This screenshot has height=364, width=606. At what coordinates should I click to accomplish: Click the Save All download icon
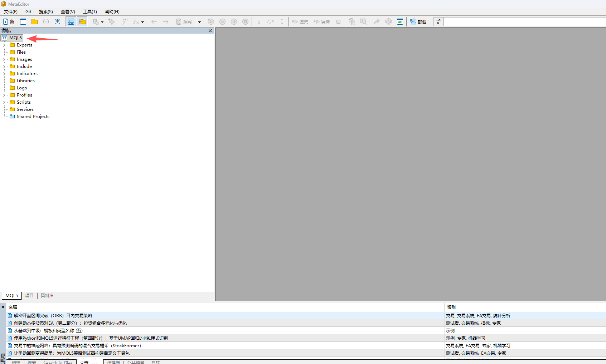[x=57, y=22]
